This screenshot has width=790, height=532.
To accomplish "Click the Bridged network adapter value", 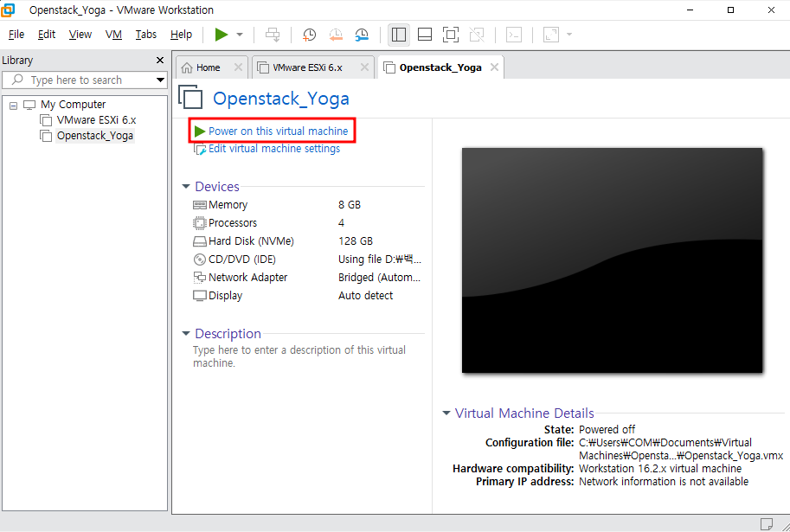I will (x=379, y=278).
